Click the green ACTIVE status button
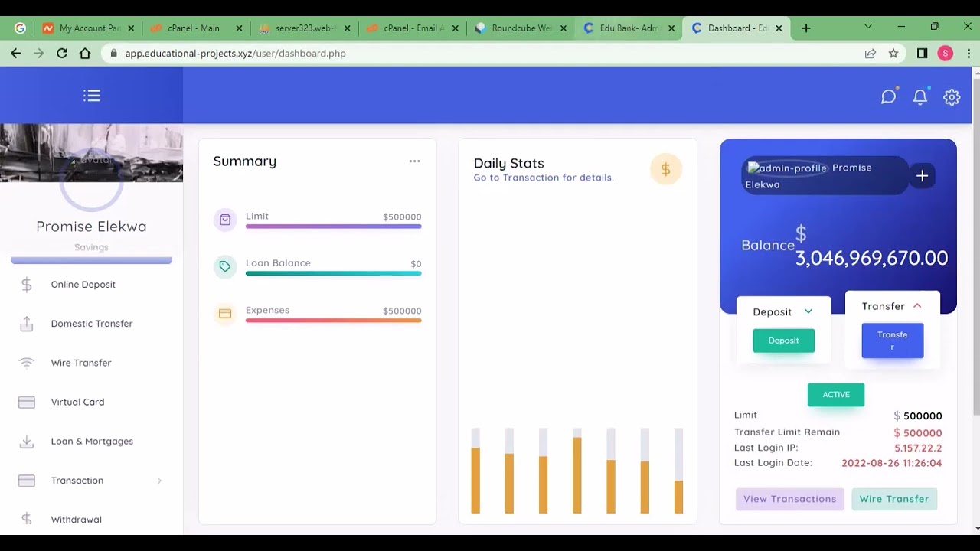This screenshot has height=551, width=980. point(836,395)
